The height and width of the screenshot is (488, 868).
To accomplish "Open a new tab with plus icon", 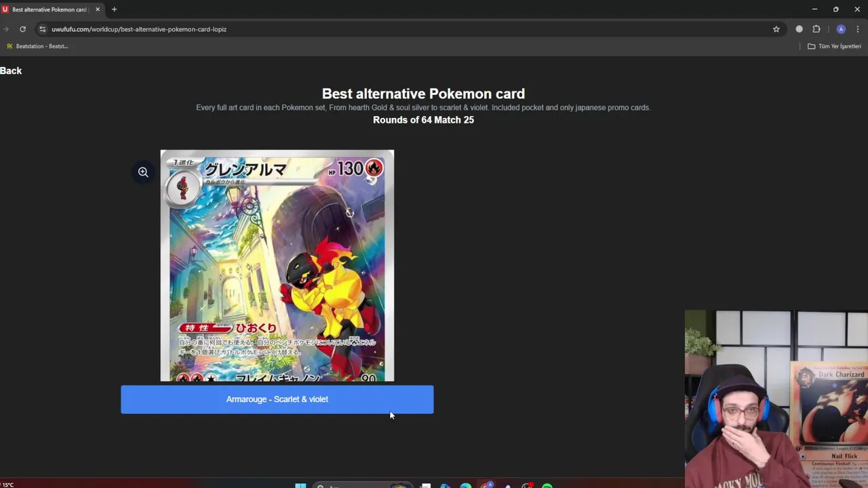I will [x=114, y=9].
